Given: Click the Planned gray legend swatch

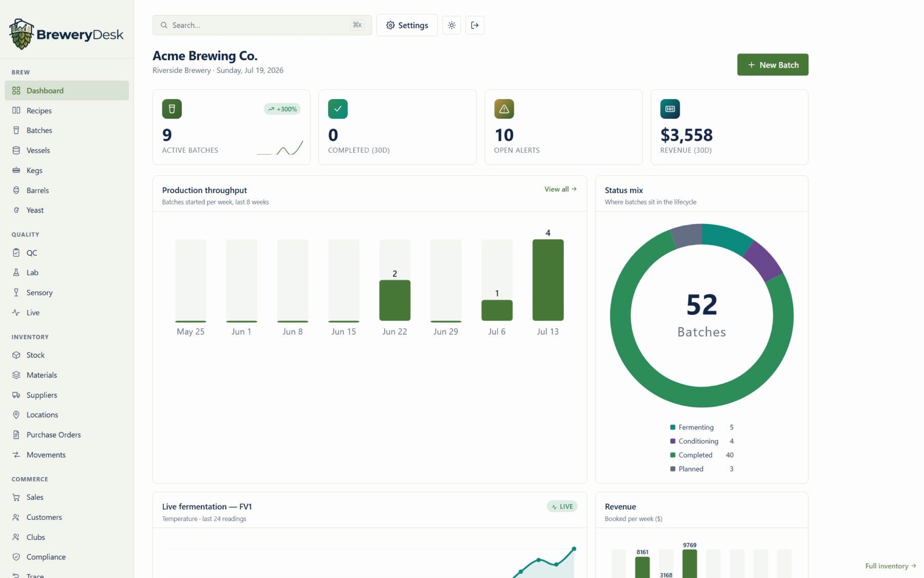Looking at the screenshot, I should (672, 469).
